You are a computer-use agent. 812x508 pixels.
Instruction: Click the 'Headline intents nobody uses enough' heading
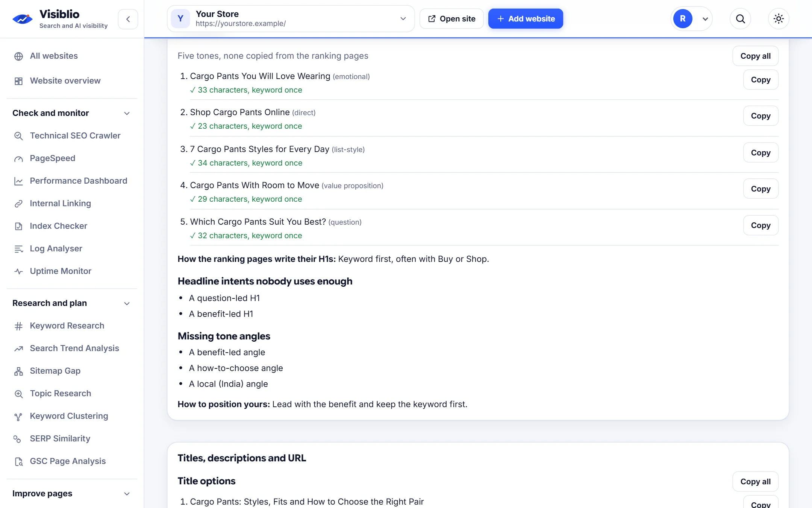point(265,281)
